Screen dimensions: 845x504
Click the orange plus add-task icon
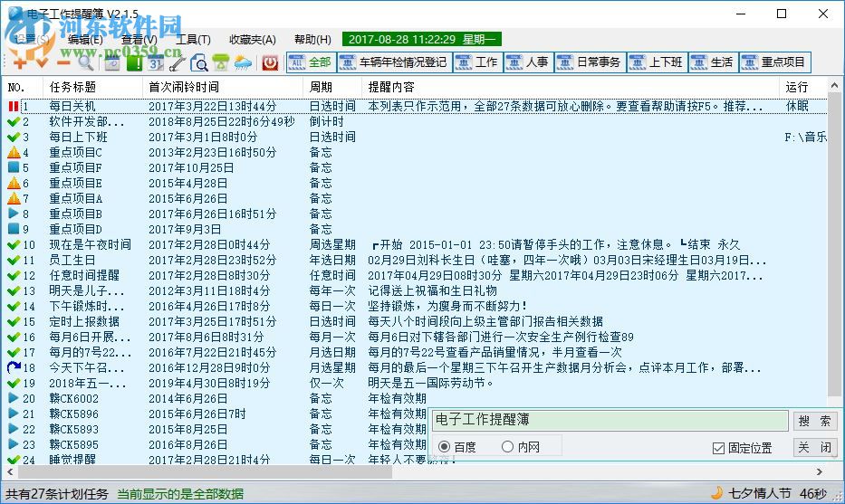(20, 63)
